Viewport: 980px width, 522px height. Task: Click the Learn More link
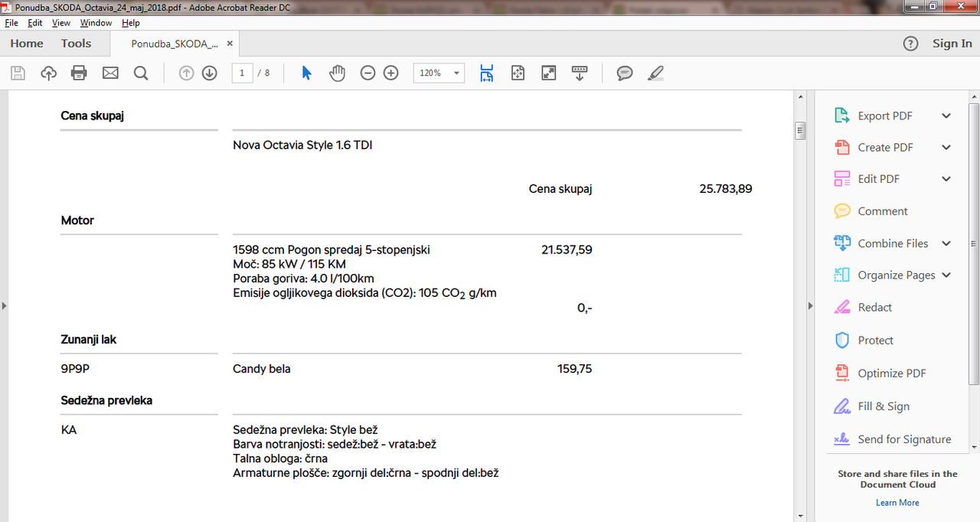click(x=897, y=502)
